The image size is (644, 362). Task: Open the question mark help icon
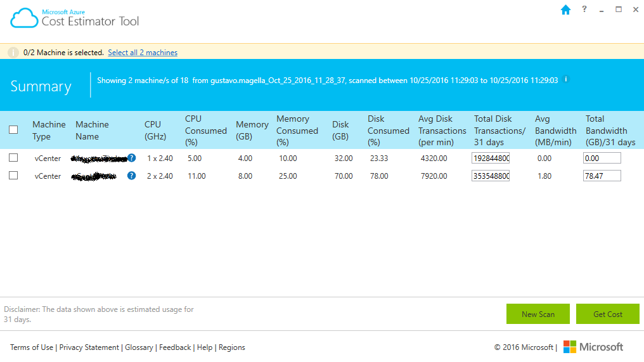tap(584, 9)
